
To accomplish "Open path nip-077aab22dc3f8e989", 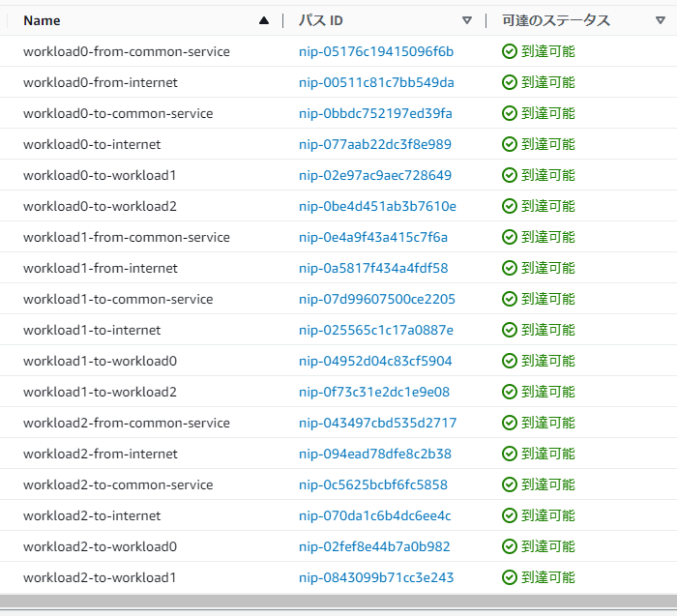I will pyautogui.click(x=375, y=144).
